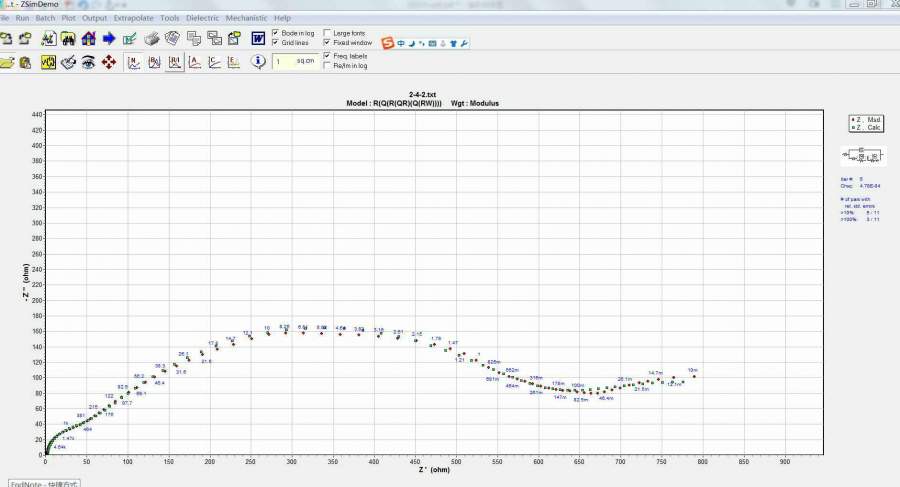Click the red four-arrow move icon
This screenshot has width=900, height=487.
109,62
